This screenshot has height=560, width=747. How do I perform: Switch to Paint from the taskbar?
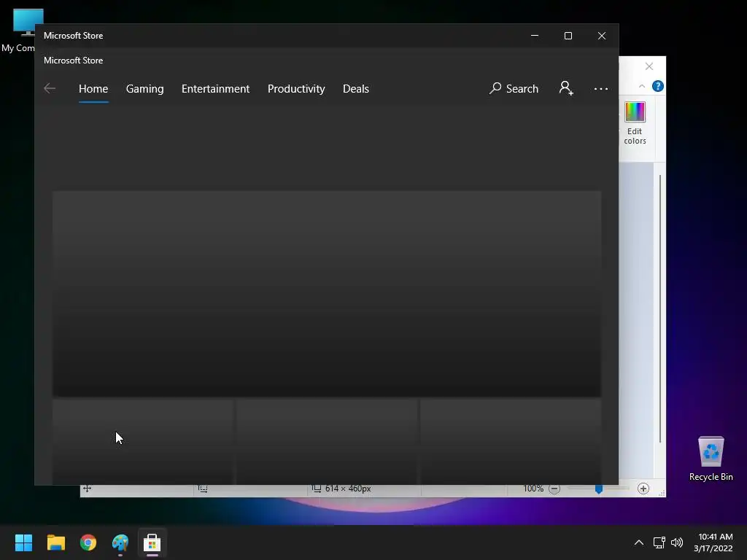point(120,542)
